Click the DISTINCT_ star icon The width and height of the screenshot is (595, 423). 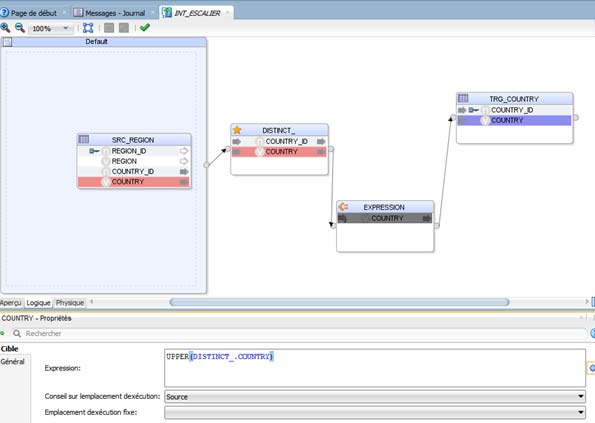(x=237, y=130)
